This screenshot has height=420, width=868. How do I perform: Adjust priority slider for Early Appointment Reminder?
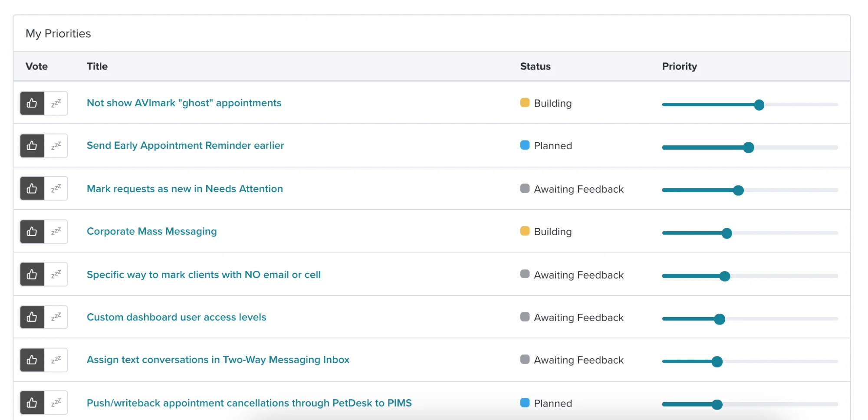point(749,148)
